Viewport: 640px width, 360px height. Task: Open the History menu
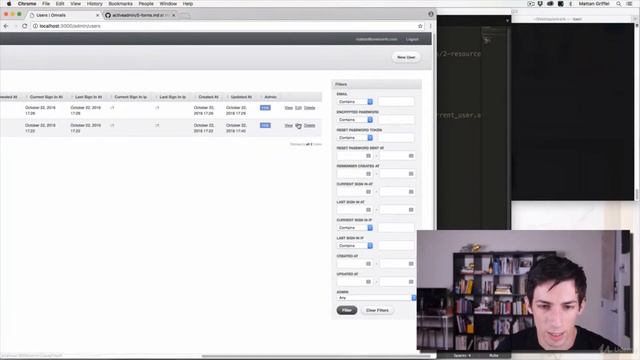point(94,4)
